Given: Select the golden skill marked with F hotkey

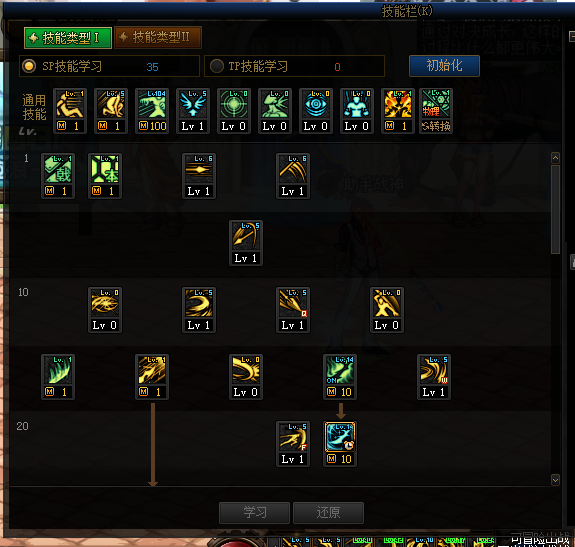Looking at the screenshot, I should [x=293, y=437].
